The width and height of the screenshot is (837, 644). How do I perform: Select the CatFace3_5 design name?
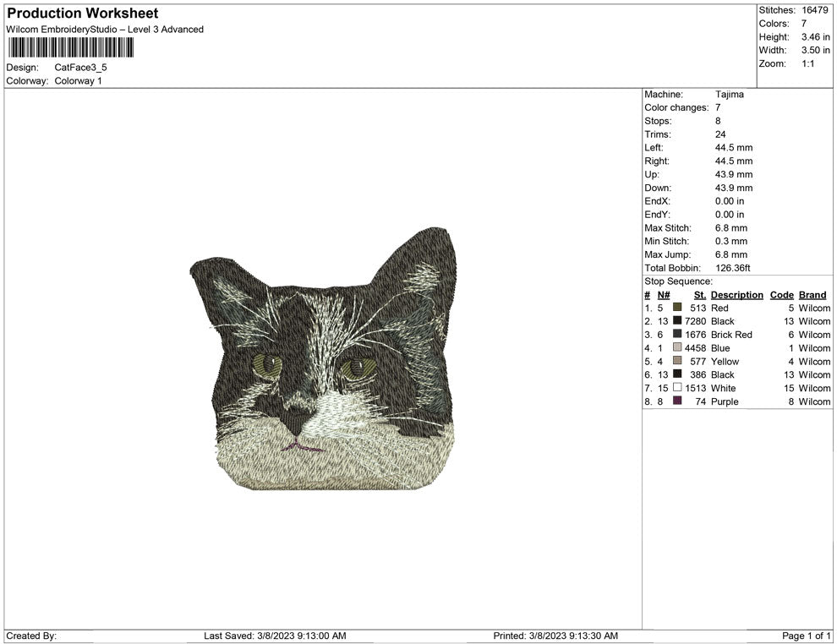coord(80,67)
